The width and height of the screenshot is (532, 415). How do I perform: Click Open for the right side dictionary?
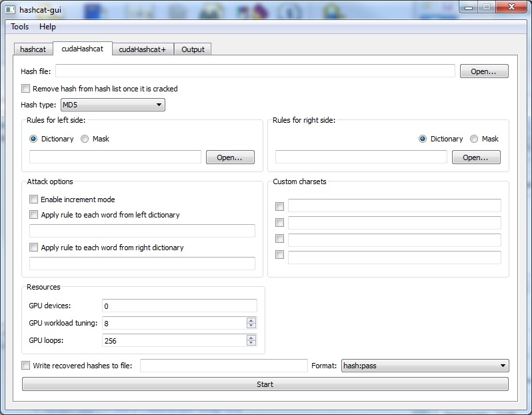tap(476, 157)
